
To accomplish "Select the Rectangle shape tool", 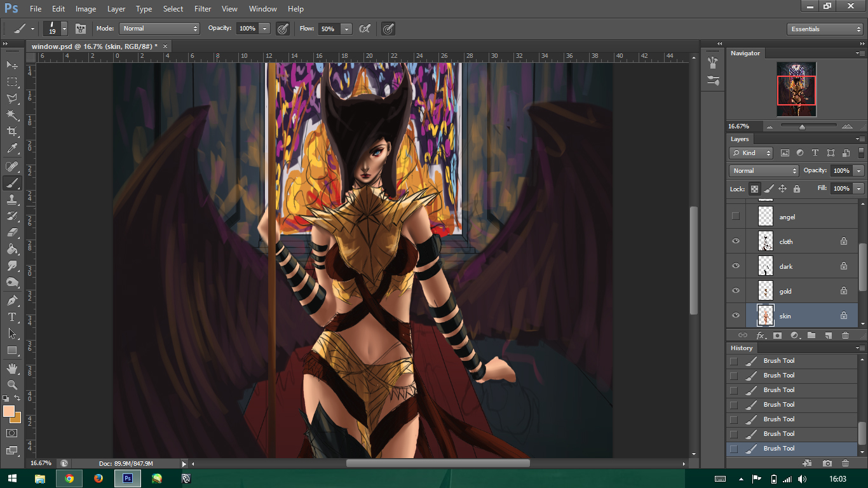I will [12, 350].
